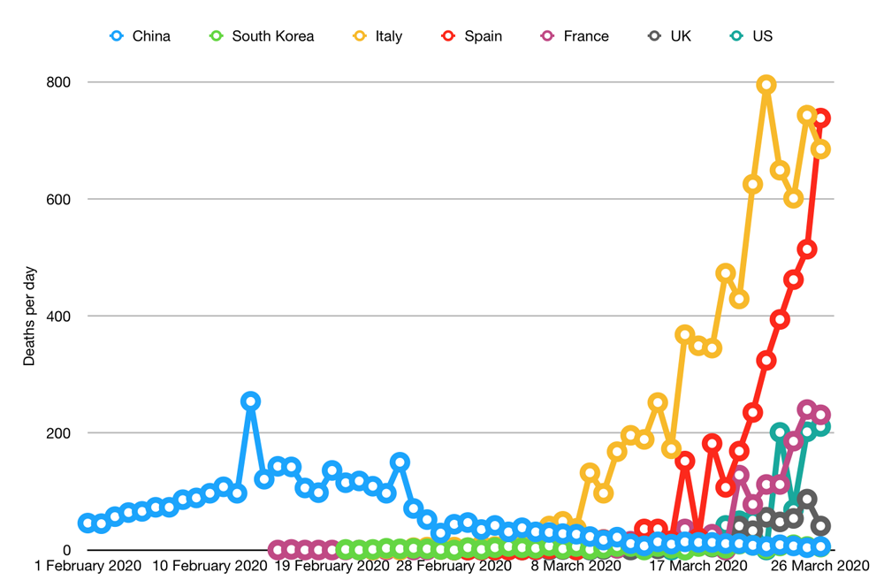Click the first China data point on left
Viewport: 884px width, 588px height.
pyautogui.click(x=87, y=523)
